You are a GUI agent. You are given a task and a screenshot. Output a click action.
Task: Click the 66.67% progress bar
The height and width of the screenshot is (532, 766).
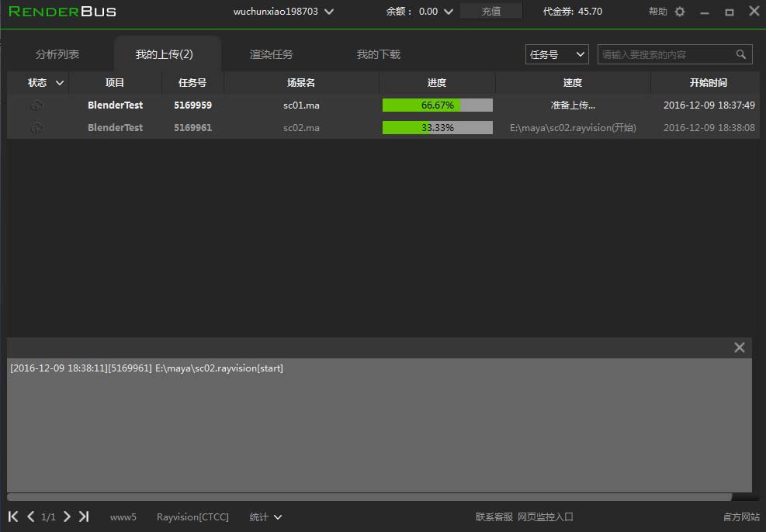tap(437, 105)
